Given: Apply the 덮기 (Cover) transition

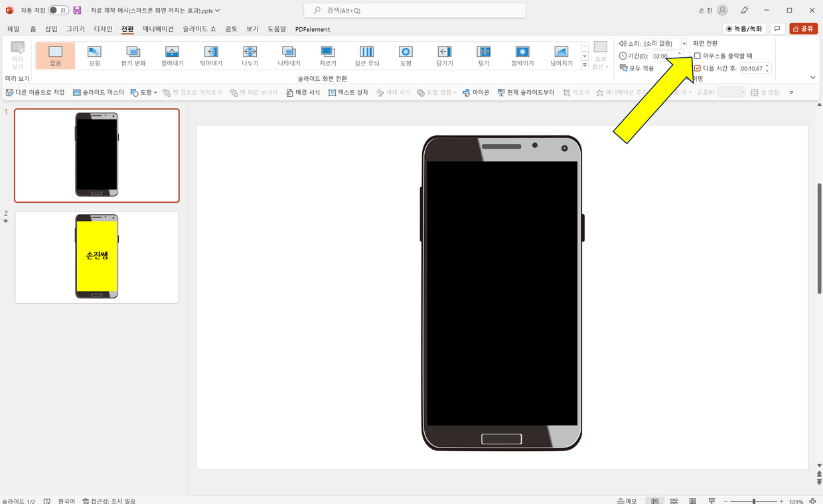Looking at the screenshot, I should [484, 55].
